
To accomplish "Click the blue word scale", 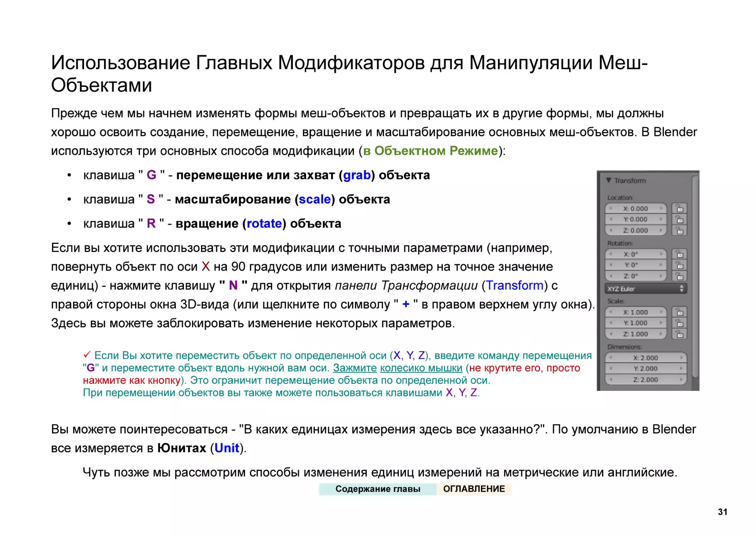I will pyautogui.click(x=315, y=199).
